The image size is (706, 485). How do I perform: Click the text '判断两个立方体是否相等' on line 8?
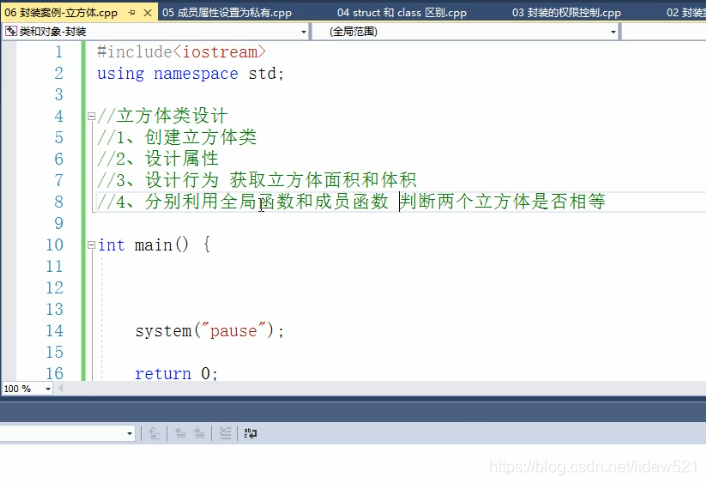(x=503, y=201)
